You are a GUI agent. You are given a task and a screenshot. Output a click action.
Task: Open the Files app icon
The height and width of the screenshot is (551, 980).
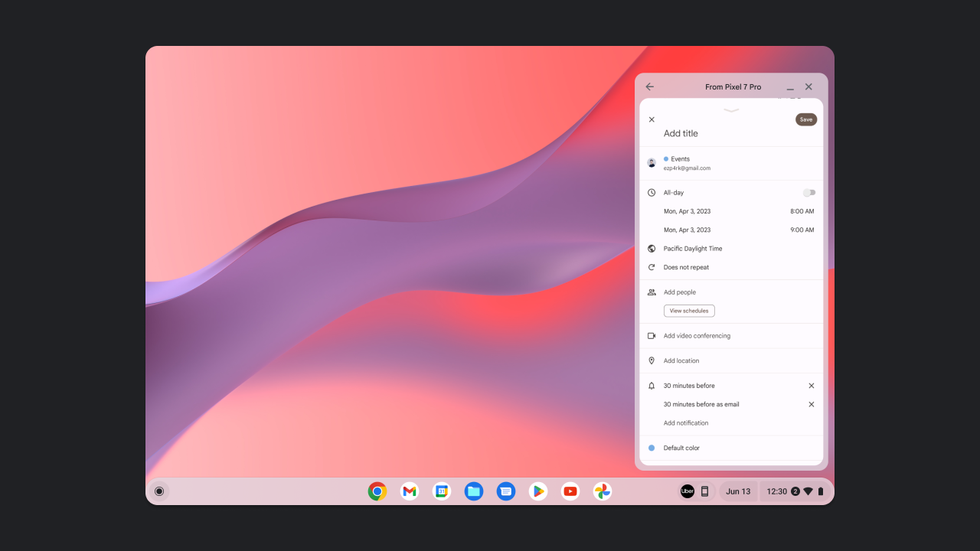coord(474,491)
